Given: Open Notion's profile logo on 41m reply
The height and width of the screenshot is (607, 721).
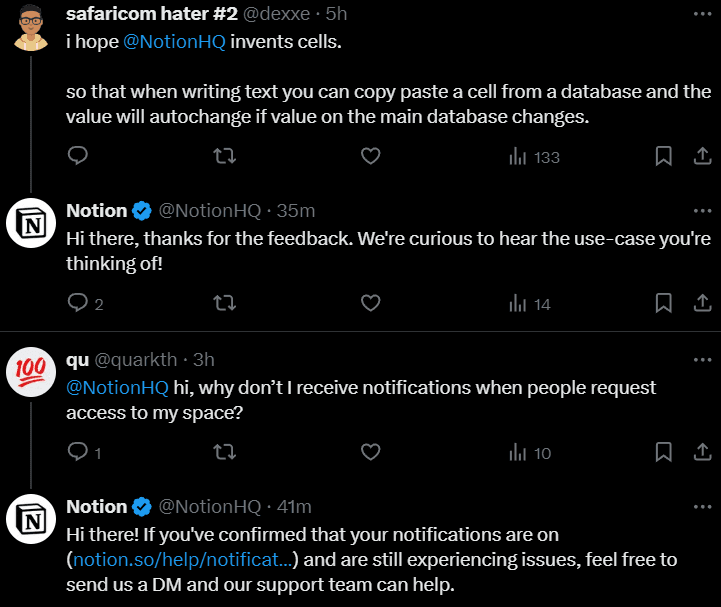Looking at the screenshot, I should coord(31,521).
